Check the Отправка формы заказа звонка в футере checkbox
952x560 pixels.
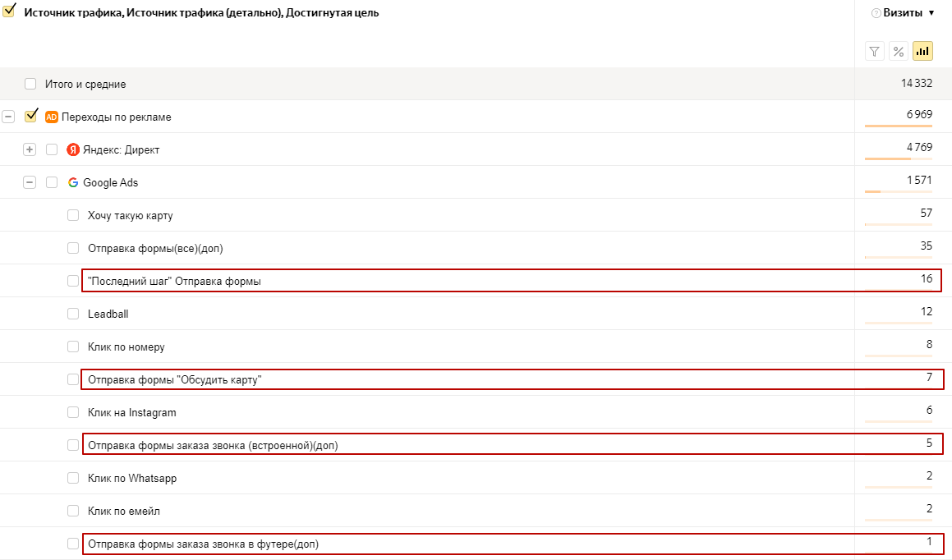pyautogui.click(x=73, y=543)
